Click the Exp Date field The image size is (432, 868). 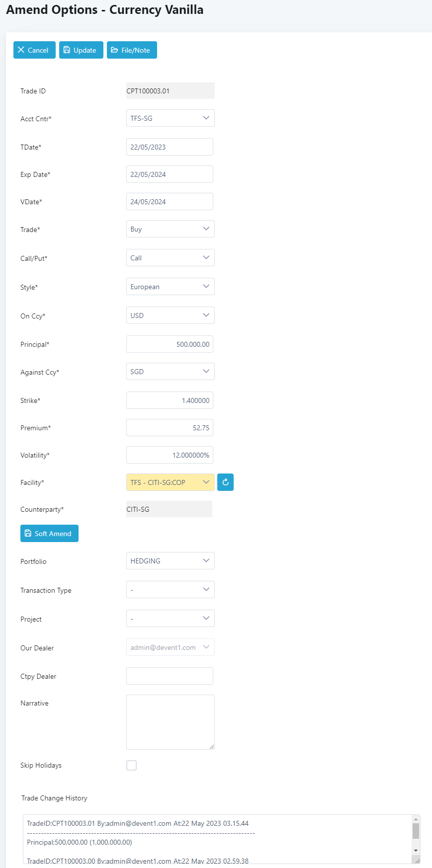click(x=170, y=174)
